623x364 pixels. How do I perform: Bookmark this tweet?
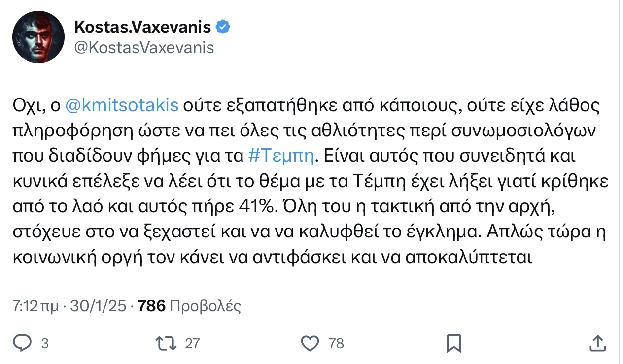[x=453, y=343]
